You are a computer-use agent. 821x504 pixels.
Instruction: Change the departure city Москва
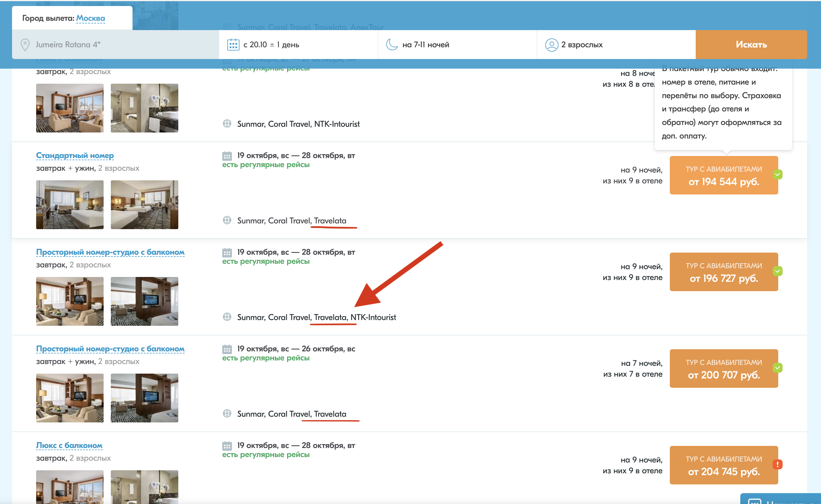[x=90, y=18]
